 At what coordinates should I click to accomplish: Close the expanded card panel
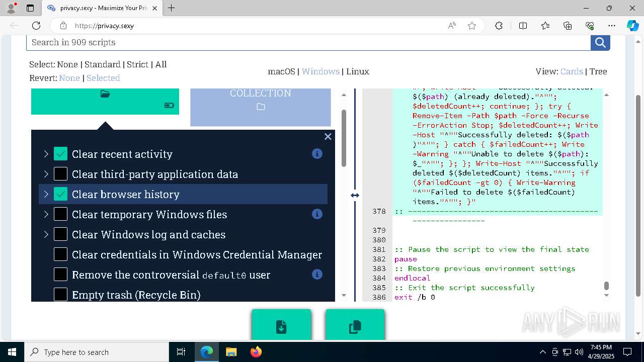(x=328, y=136)
